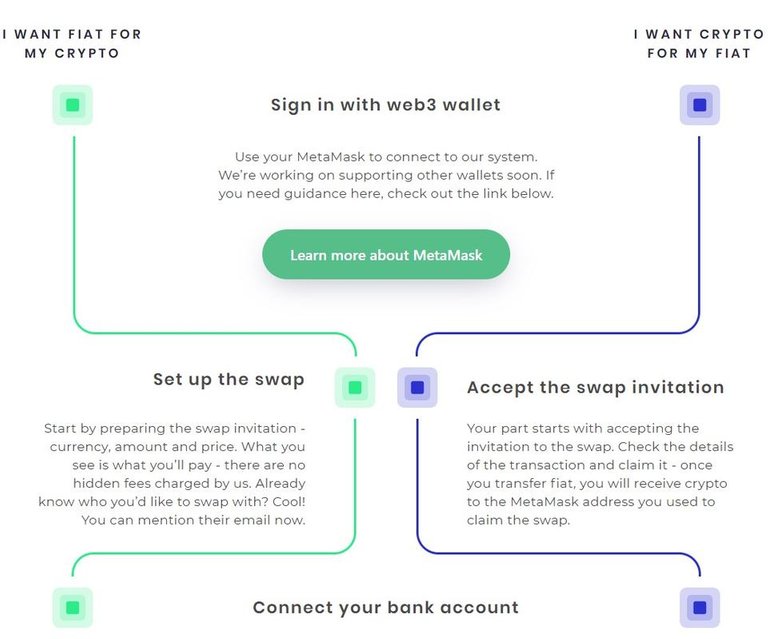Click the Sign in with web3 wallet heading
The height and width of the screenshot is (639, 768).
click(x=386, y=105)
